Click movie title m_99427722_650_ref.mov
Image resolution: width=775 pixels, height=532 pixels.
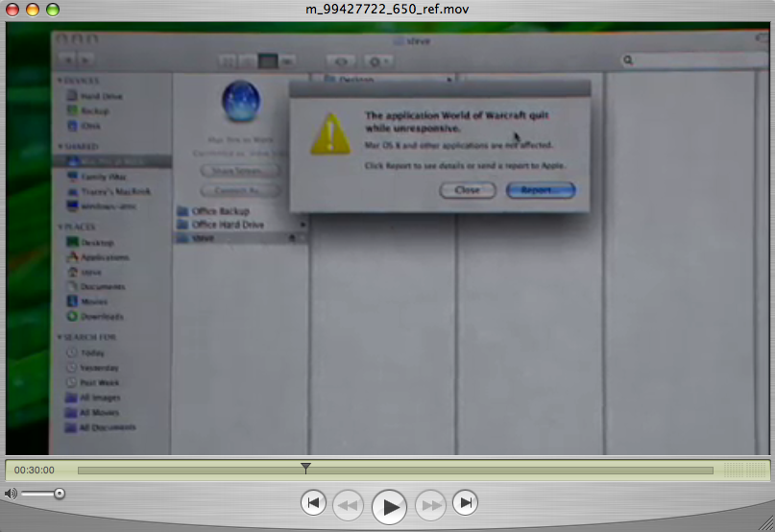tap(387, 10)
